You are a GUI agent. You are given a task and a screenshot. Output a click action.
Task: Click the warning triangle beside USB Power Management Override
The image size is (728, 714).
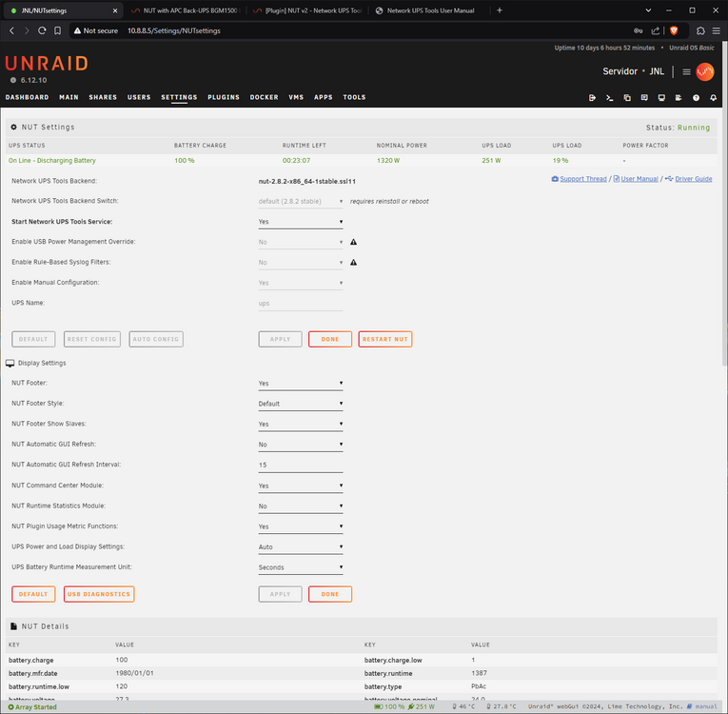click(x=353, y=242)
